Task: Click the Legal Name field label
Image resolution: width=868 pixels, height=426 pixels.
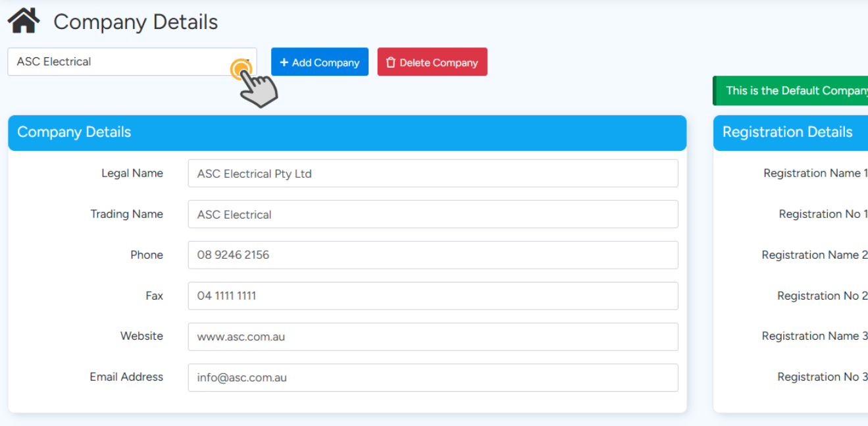Action: point(132,173)
